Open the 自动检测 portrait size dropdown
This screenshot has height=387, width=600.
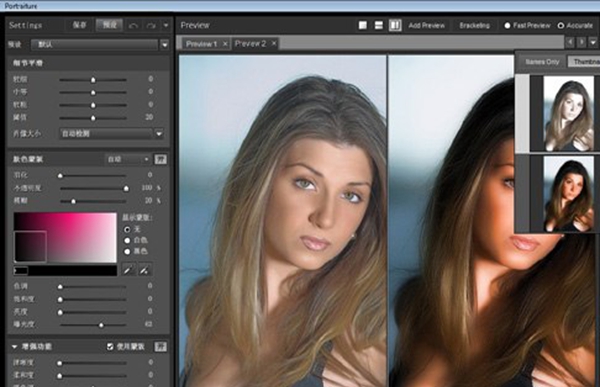point(159,134)
